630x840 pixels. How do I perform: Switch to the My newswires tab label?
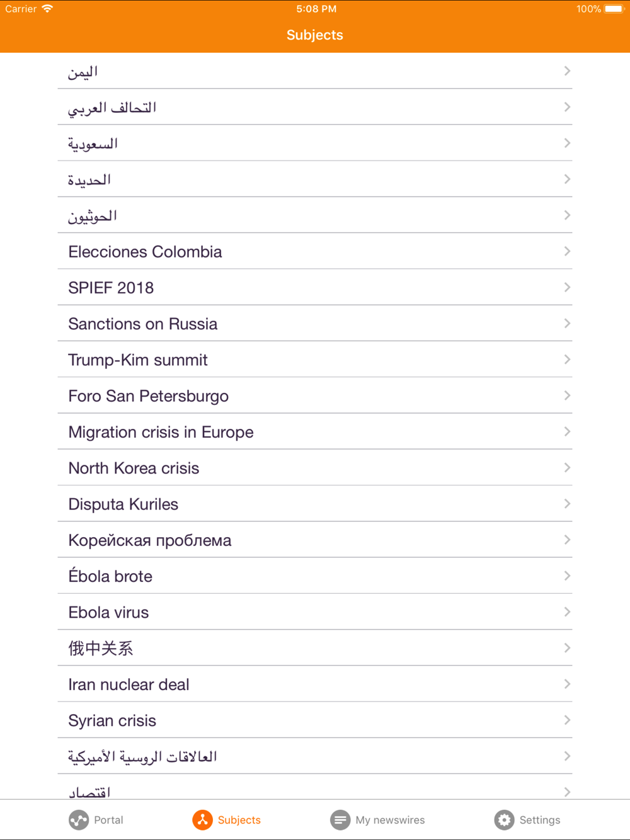(390, 820)
